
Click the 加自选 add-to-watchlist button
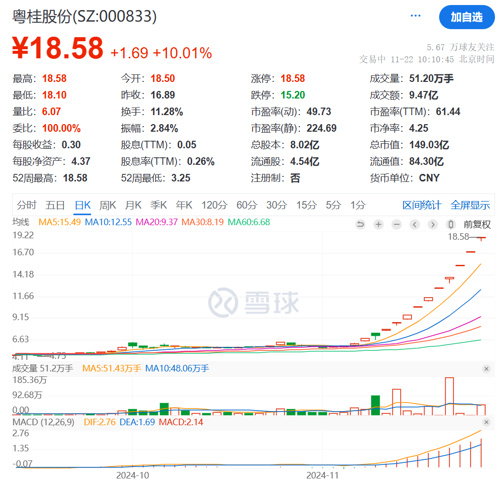tap(467, 17)
